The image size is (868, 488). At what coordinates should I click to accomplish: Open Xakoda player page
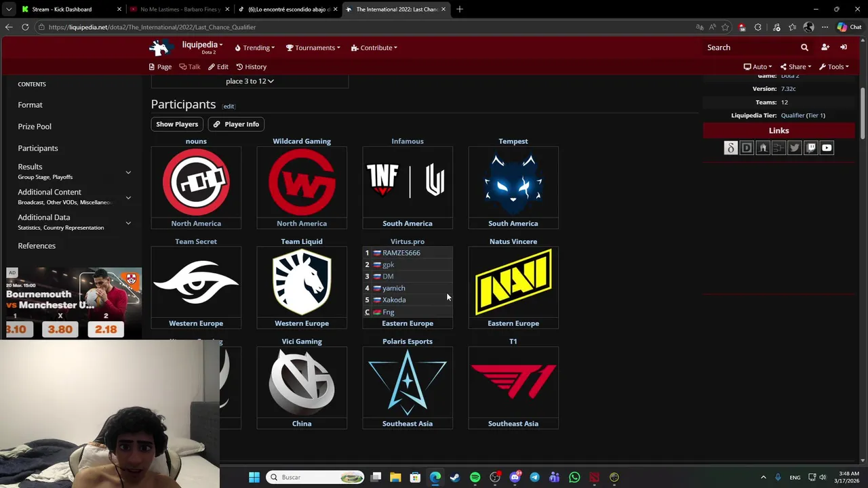[x=394, y=300]
